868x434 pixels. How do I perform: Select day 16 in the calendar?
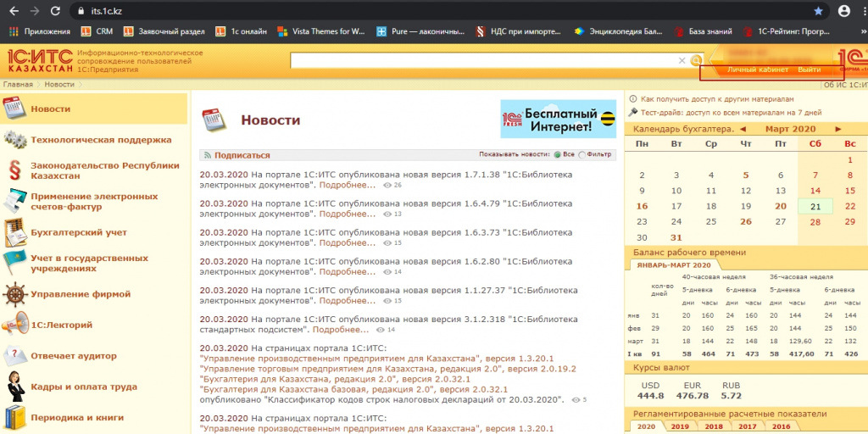(642, 207)
